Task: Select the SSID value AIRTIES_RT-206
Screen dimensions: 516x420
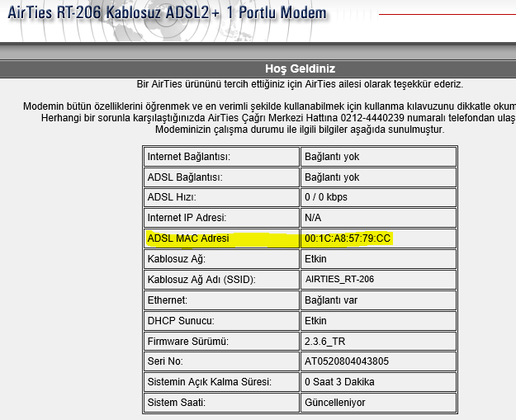Action: [x=339, y=280]
